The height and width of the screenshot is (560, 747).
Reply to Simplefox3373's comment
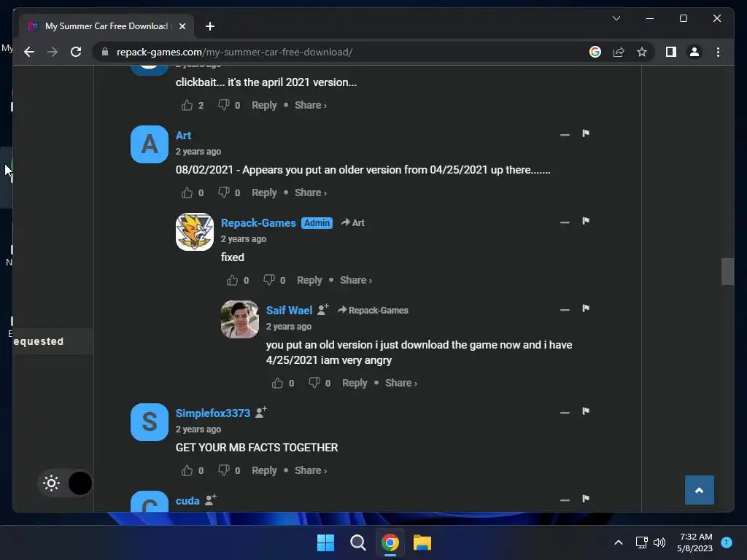click(264, 470)
